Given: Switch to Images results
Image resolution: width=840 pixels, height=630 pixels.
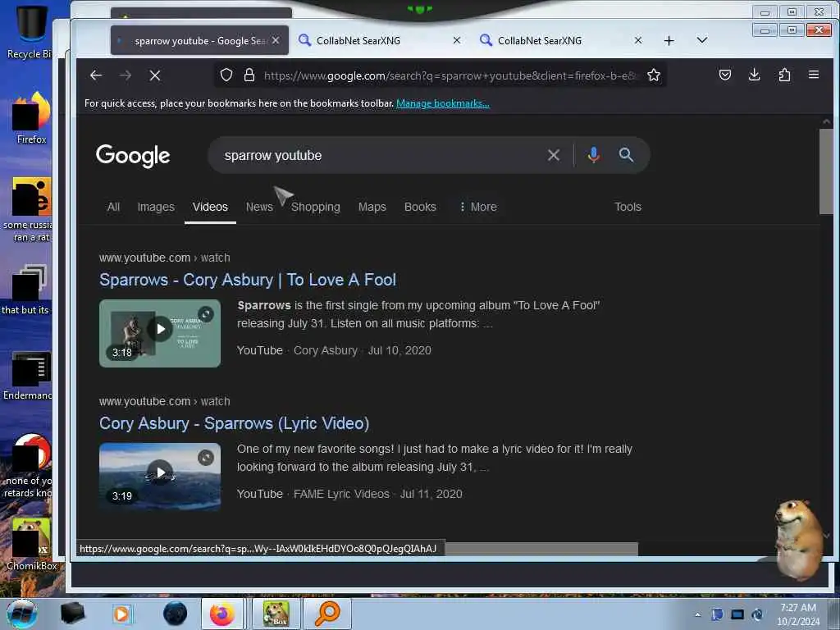Looking at the screenshot, I should coord(156,207).
